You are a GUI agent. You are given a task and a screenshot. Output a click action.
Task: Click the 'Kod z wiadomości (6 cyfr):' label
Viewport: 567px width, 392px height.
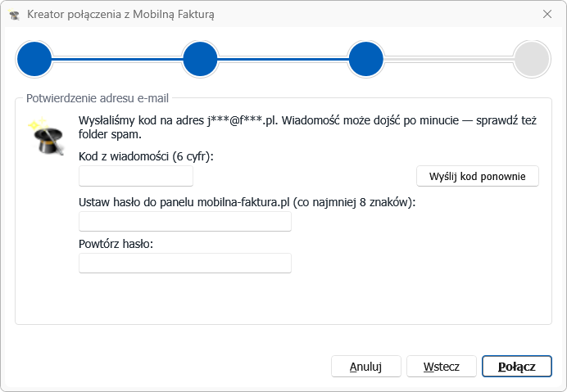coord(146,156)
